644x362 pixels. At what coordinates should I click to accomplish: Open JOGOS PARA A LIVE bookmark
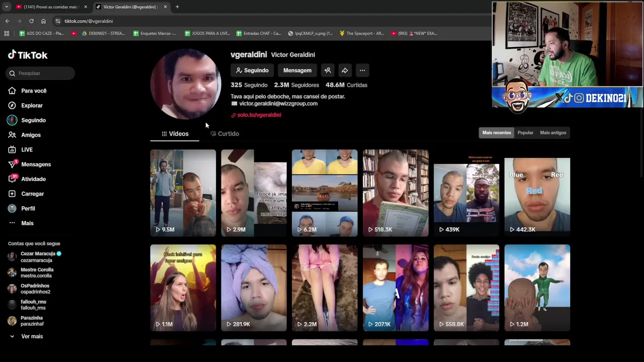[x=207, y=33]
